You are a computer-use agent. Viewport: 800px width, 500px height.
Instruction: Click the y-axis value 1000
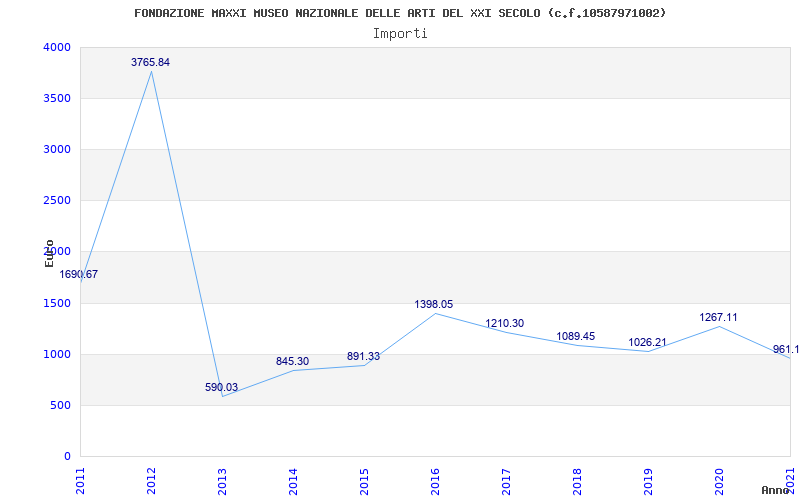point(55,355)
